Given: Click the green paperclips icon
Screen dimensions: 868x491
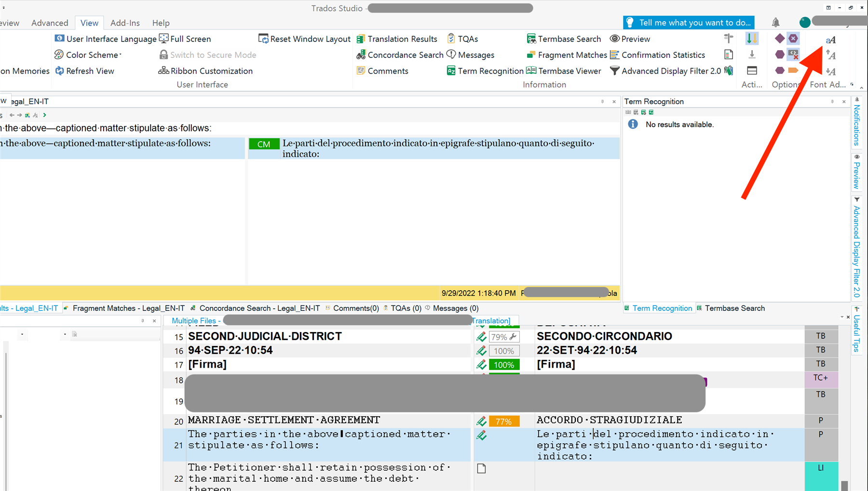Looking at the screenshot, I should (x=729, y=71).
